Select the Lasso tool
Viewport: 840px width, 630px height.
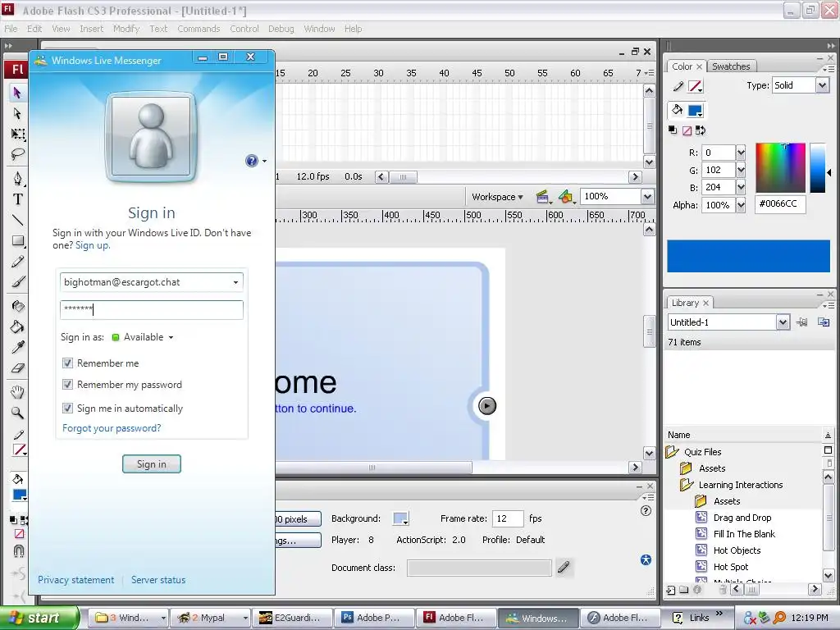(18, 155)
